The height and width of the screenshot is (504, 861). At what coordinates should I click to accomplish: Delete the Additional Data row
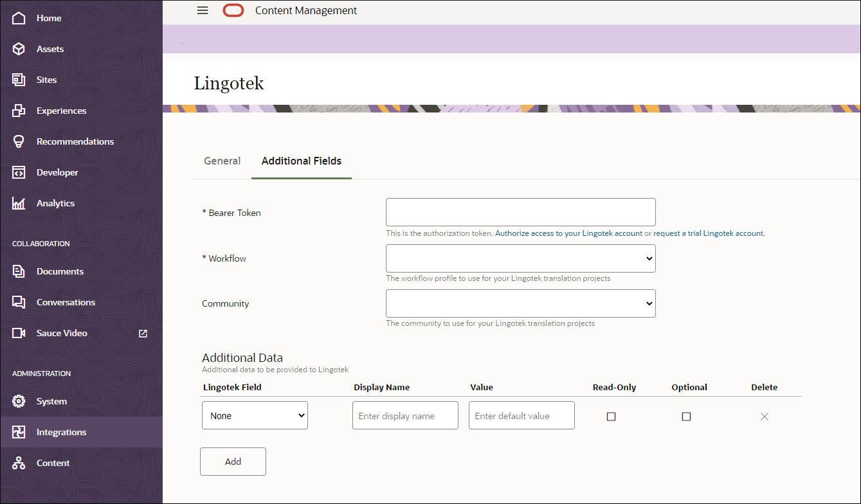click(765, 417)
